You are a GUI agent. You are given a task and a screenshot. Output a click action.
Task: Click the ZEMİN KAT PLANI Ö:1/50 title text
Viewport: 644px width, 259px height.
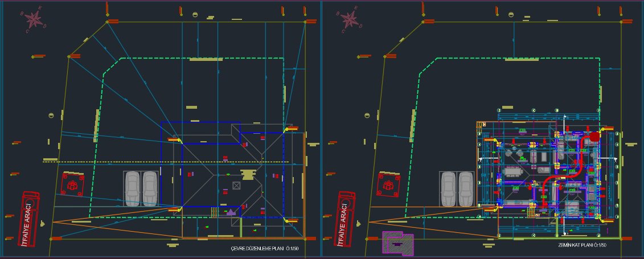pyautogui.click(x=583, y=245)
